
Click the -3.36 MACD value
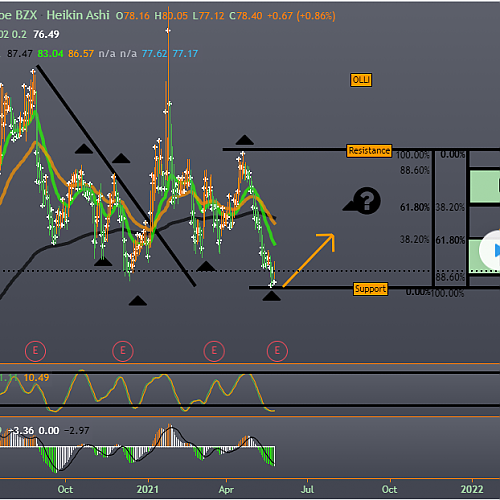click(x=21, y=431)
